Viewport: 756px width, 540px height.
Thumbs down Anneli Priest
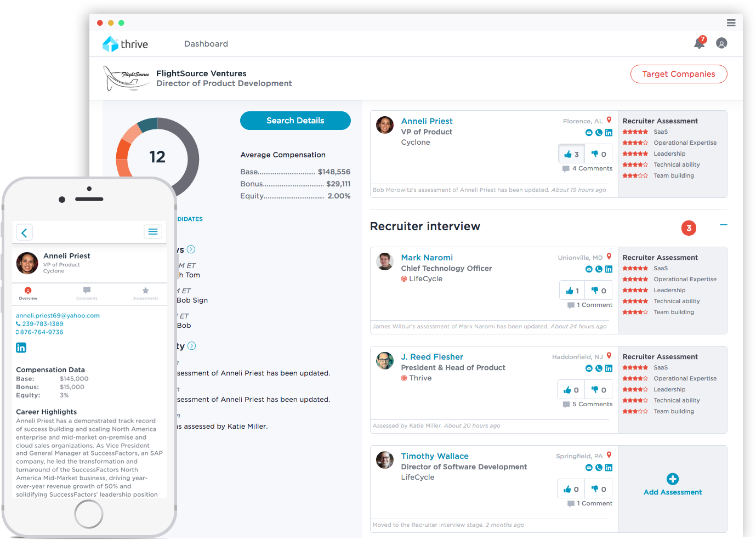(599, 154)
